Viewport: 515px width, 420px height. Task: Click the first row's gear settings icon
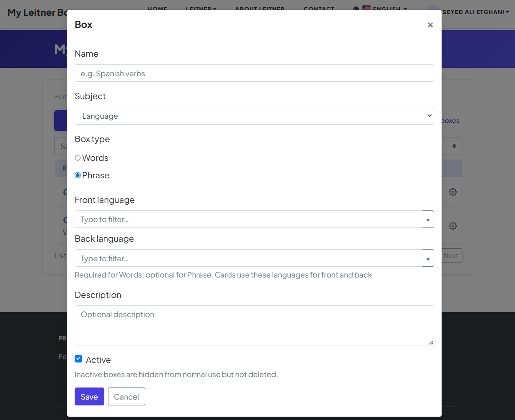(x=453, y=192)
